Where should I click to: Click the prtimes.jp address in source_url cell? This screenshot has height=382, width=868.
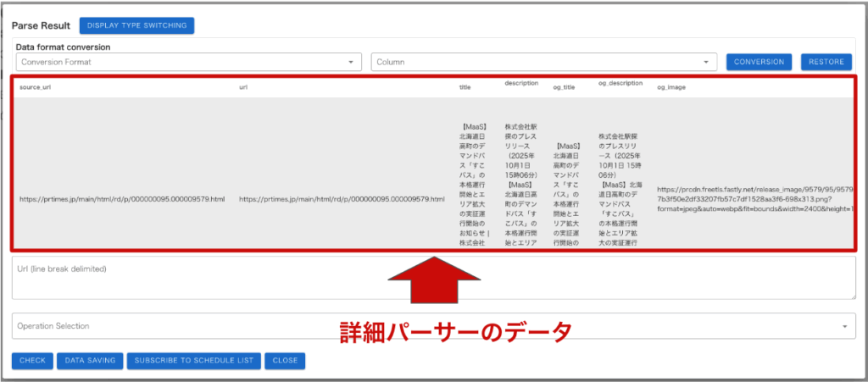pyautogui.click(x=122, y=199)
